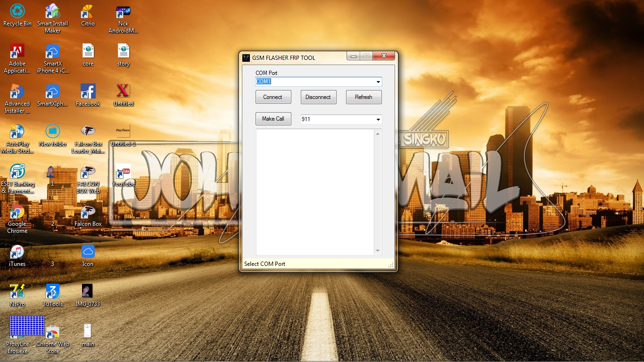Viewport: 644px width, 362px height.
Task: Select the story file icon
Action: tap(123, 55)
